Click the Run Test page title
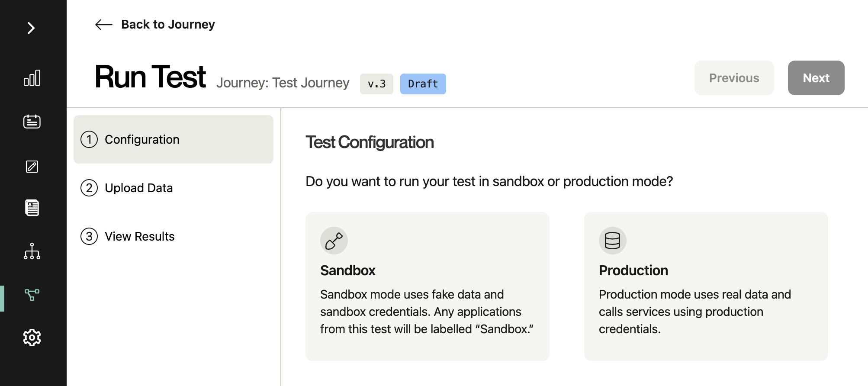The width and height of the screenshot is (868, 386). click(150, 77)
